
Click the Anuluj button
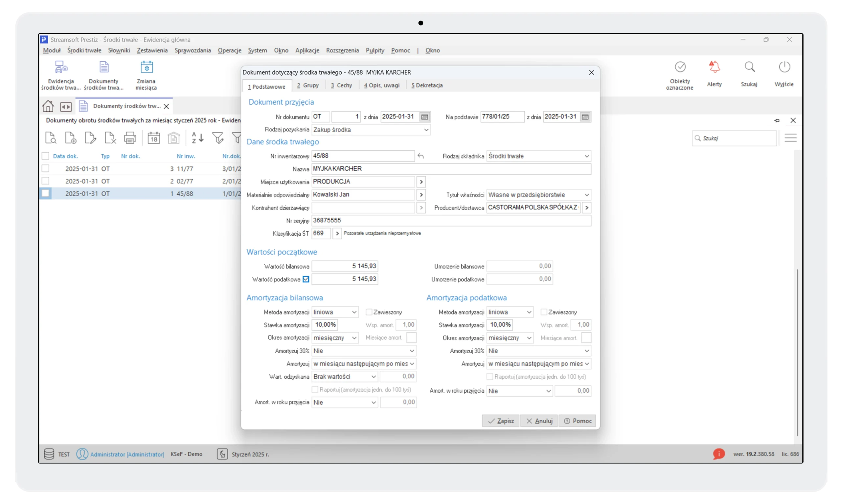point(539,421)
